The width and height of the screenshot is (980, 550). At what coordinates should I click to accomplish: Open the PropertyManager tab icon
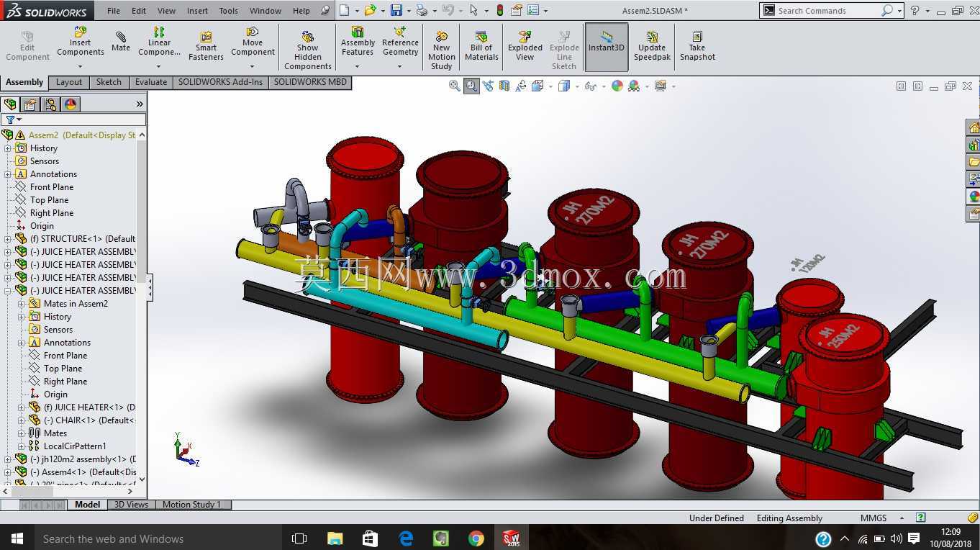pos(30,104)
